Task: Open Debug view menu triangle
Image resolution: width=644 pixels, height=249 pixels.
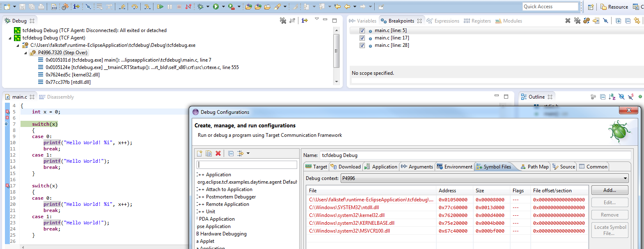Action: click(316, 19)
